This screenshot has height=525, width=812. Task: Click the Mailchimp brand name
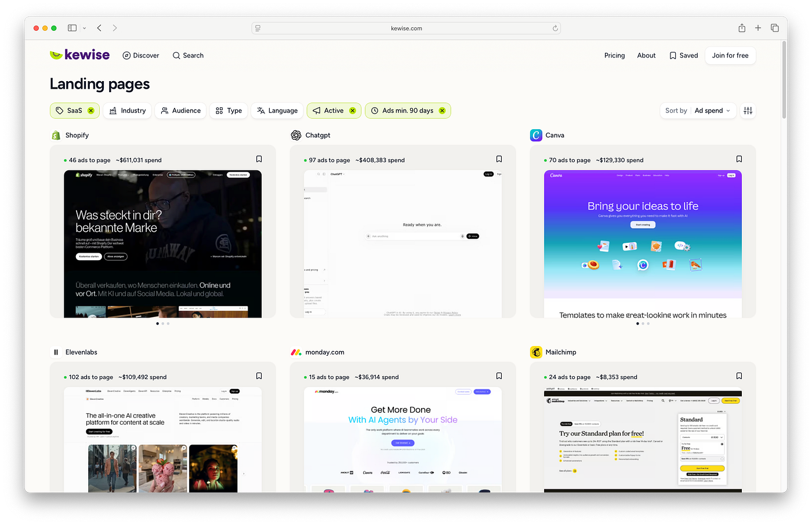[x=561, y=352]
